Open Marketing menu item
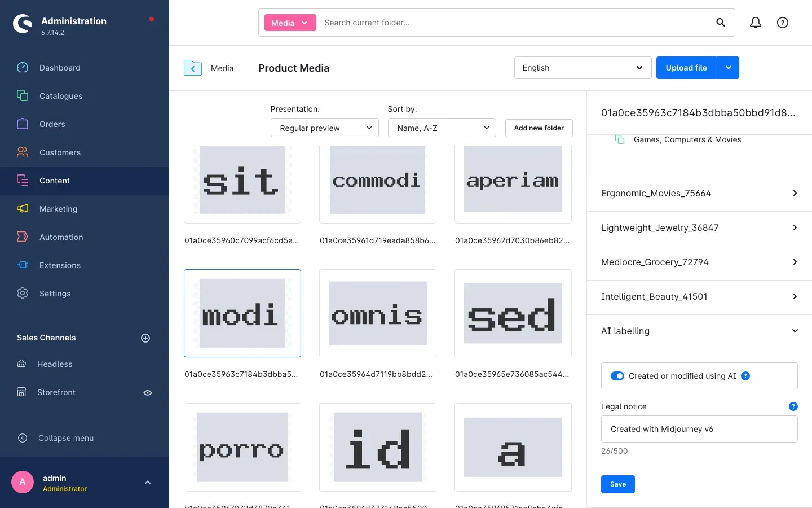 (85, 209)
